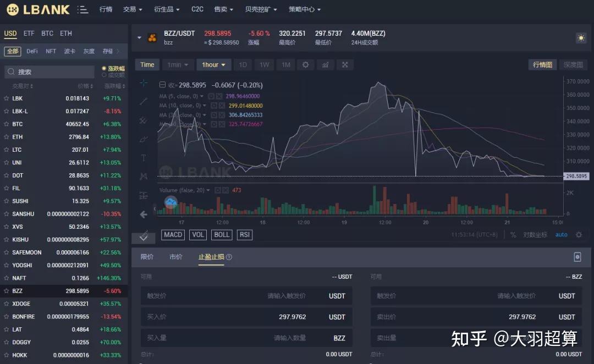
Task: Select the trend line drawing tool
Action: [144, 101]
